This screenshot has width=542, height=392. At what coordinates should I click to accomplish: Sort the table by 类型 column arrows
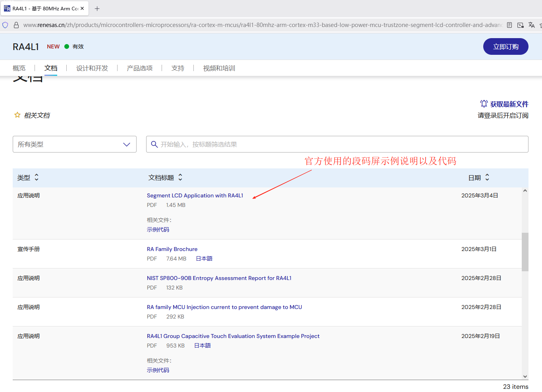37,178
